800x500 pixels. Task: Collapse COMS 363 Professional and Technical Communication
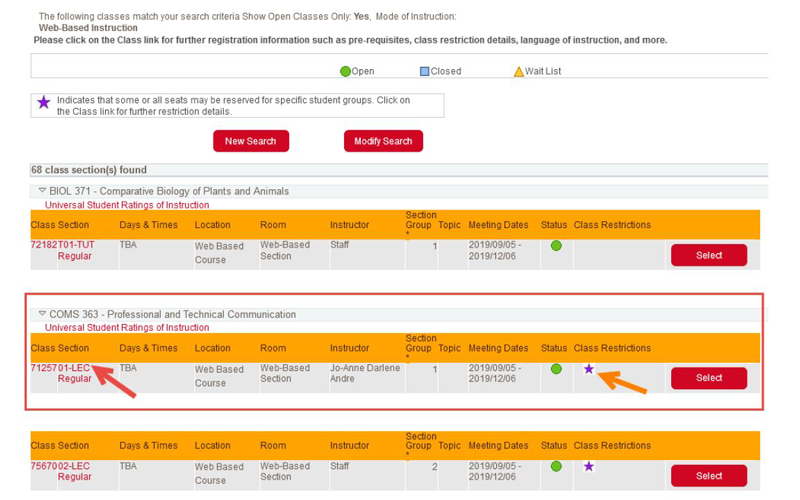[x=42, y=314]
